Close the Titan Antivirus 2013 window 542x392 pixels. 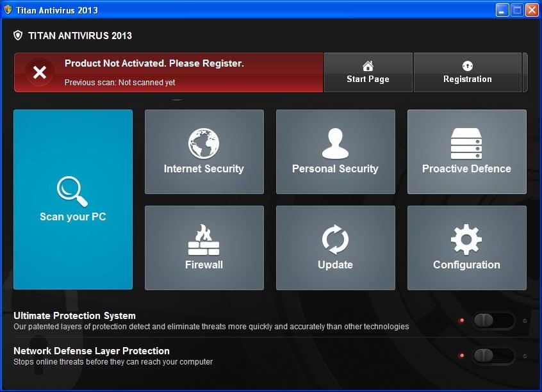pyautogui.click(x=532, y=10)
